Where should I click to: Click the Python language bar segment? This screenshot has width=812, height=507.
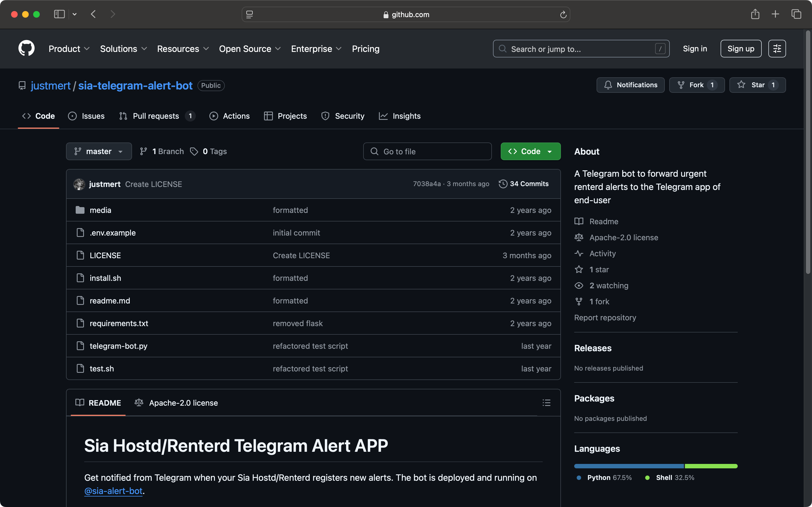point(629,466)
